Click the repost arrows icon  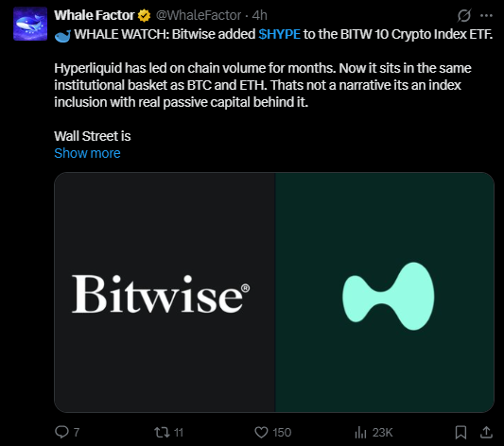tap(162, 432)
